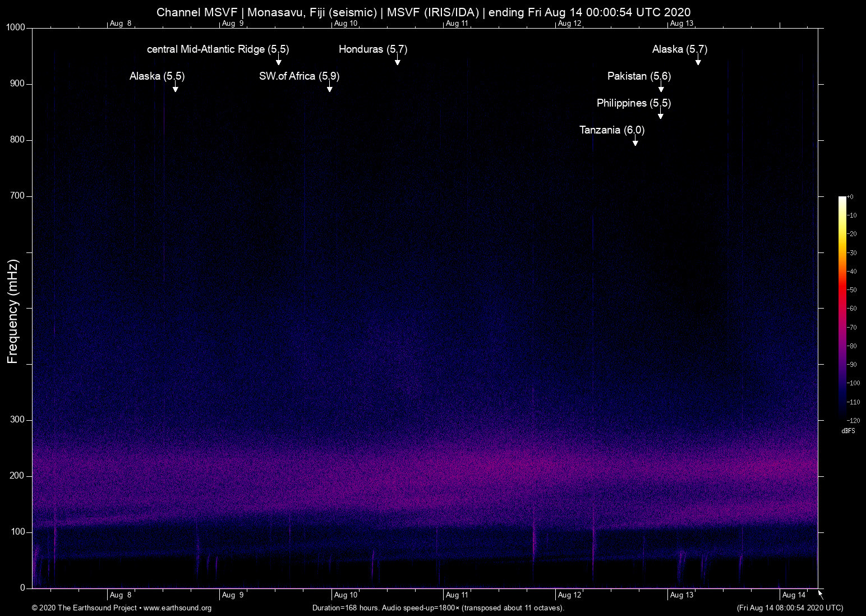This screenshot has width=866, height=616.
Task: Click the dBFS color scale bar
Action: tap(842, 309)
